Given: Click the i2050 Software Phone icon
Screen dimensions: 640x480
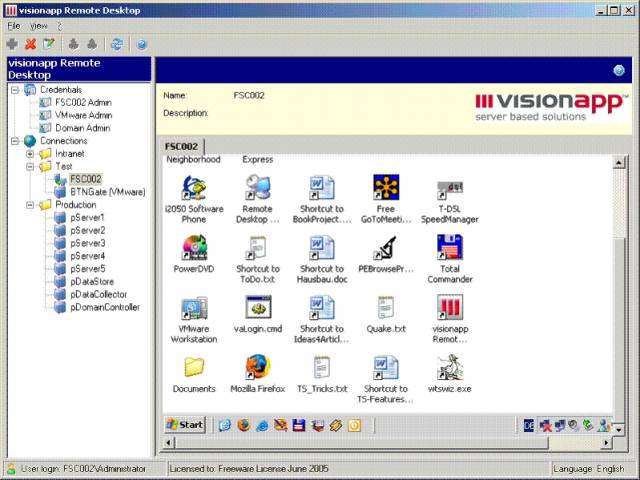Looking at the screenshot, I should coord(194,187).
